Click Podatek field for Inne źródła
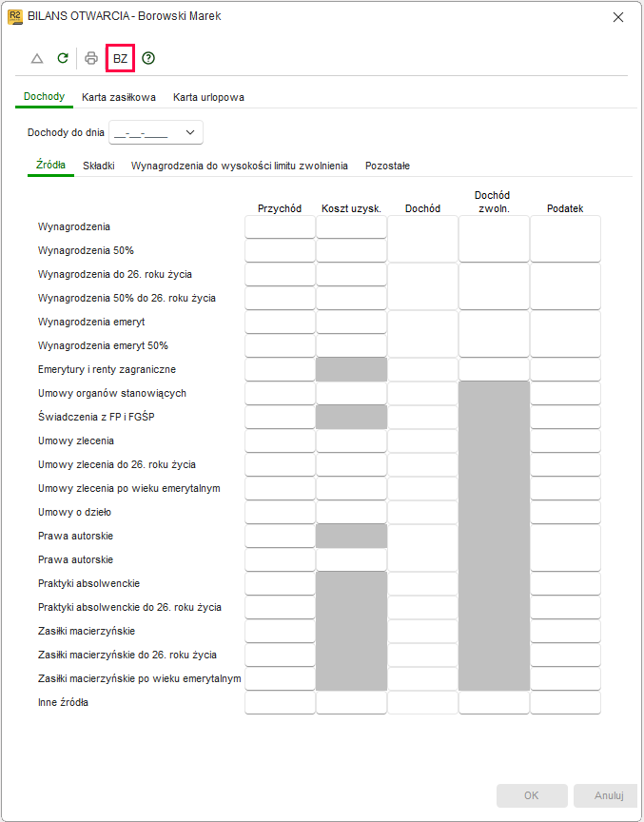Viewport: 644px width, 822px height. (x=565, y=702)
